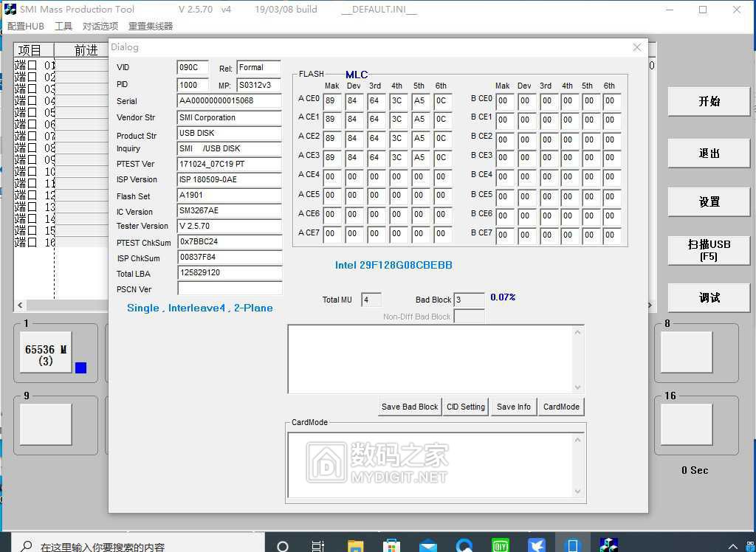Click Total LBA field 125829120

coord(230,273)
